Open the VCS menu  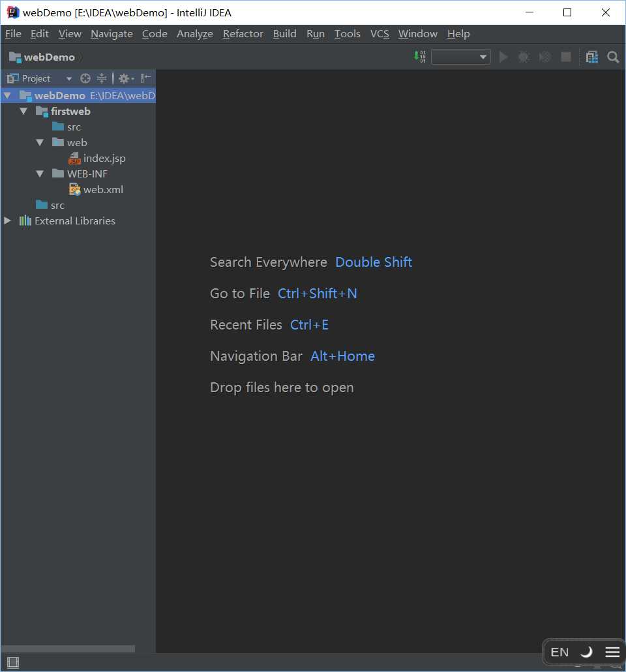coord(380,34)
